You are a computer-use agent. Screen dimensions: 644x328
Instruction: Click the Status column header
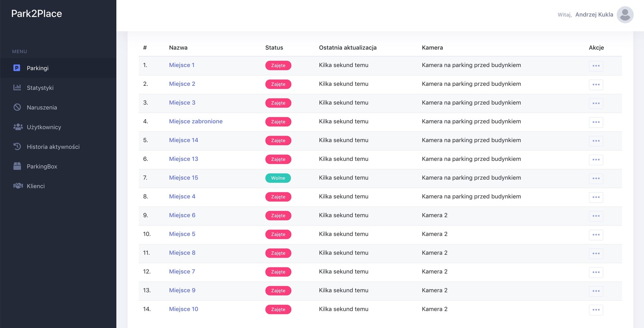[x=274, y=48]
